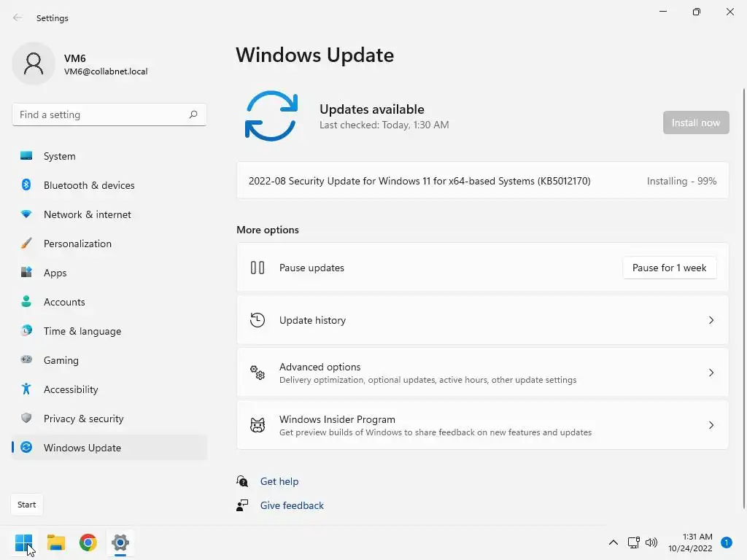747x560 pixels.
Task: Click the Give feedback link
Action: (292, 505)
